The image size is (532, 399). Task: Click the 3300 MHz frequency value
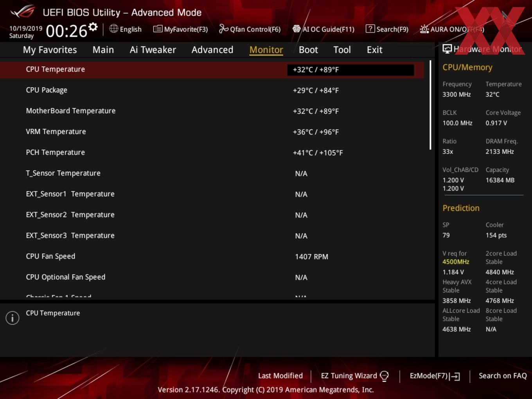click(x=457, y=94)
